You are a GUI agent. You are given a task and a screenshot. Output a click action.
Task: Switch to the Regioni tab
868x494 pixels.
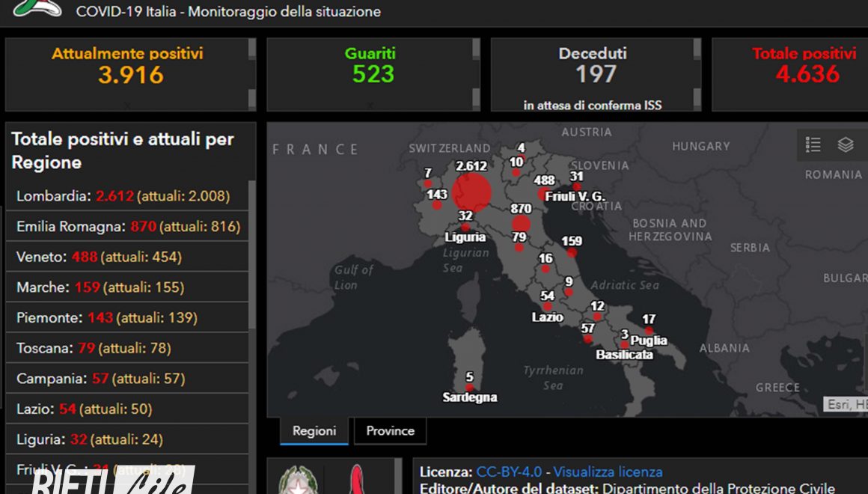(x=314, y=431)
